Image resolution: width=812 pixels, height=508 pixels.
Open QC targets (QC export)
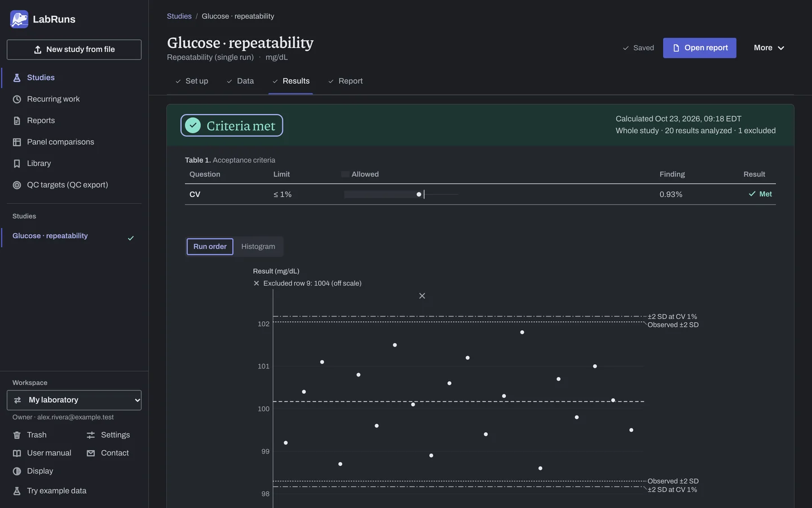pos(74,185)
